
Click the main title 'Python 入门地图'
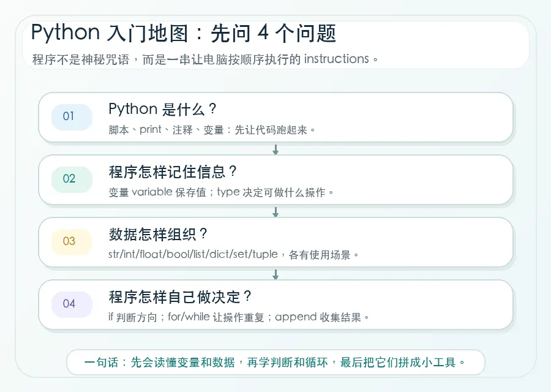[110, 32]
